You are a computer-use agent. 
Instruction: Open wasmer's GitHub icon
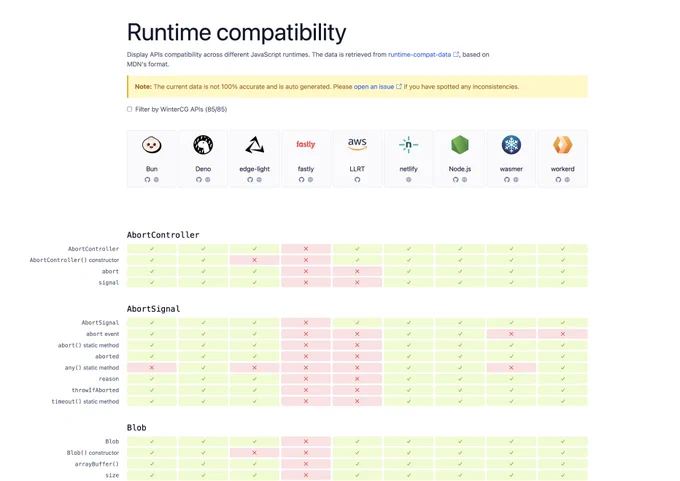click(507, 180)
